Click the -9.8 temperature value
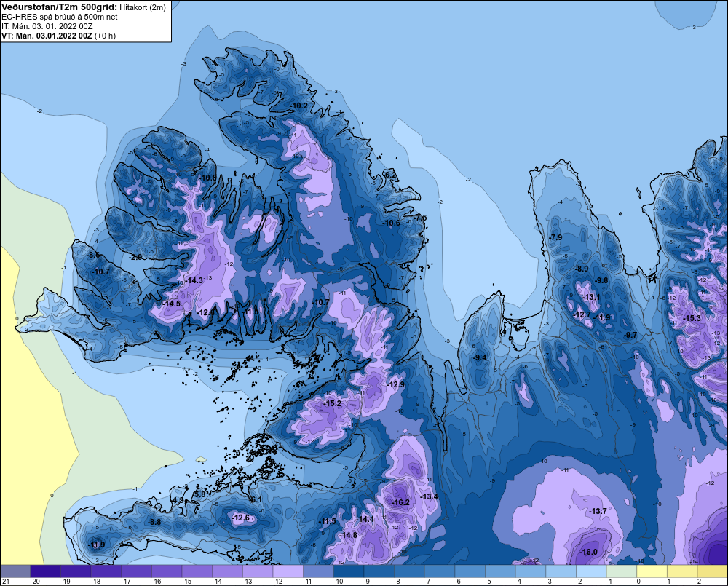The height and width of the screenshot is (586, 728). coord(601,280)
